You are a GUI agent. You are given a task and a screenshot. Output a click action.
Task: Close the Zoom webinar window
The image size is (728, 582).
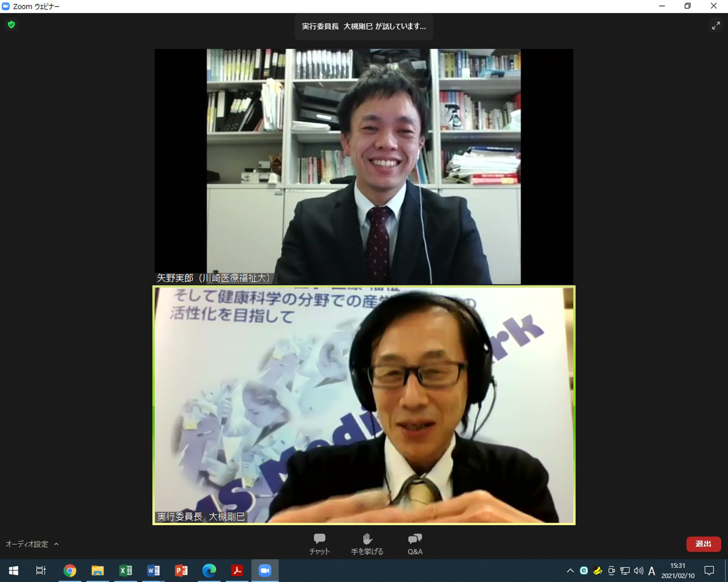point(714,6)
